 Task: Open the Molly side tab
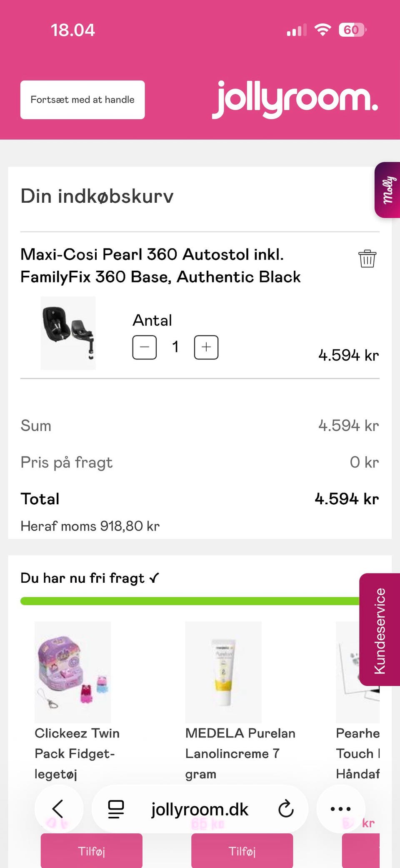click(x=387, y=190)
